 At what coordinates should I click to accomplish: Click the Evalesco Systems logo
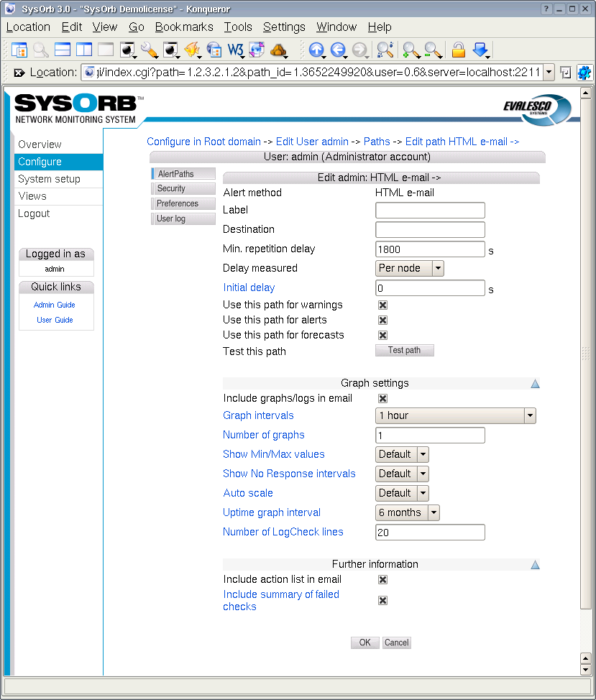(x=536, y=109)
